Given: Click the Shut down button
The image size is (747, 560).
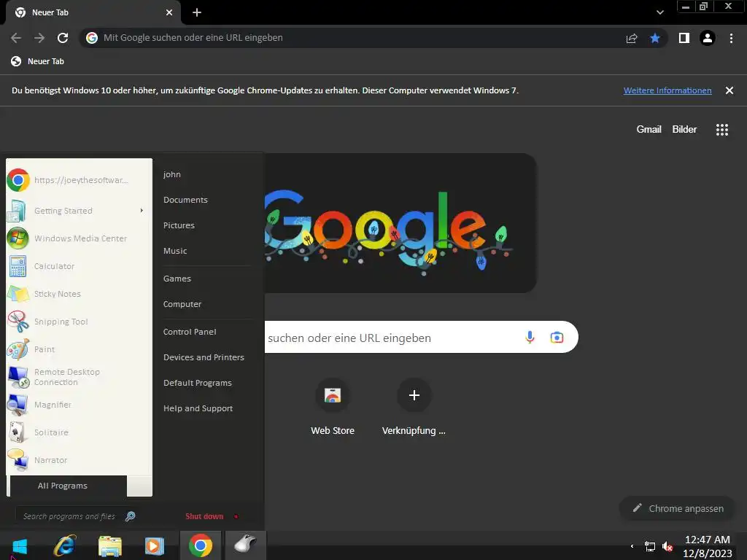Looking at the screenshot, I should click(x=204, y=516).
